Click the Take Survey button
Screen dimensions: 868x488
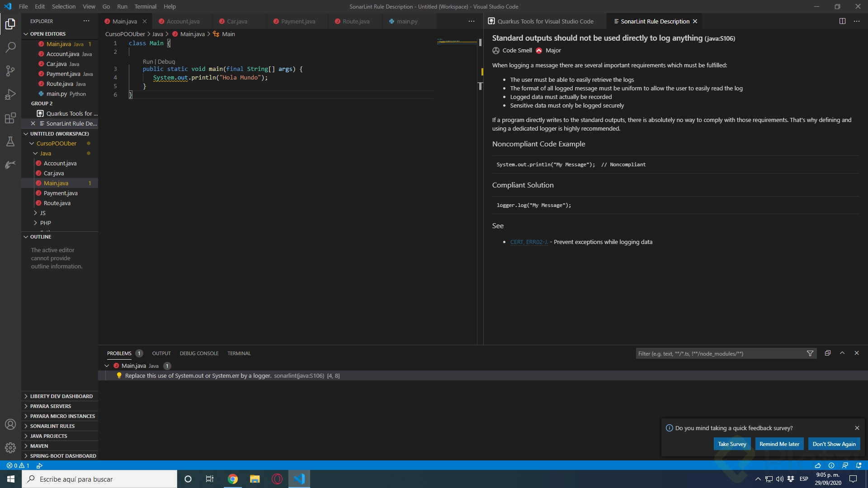732,444
